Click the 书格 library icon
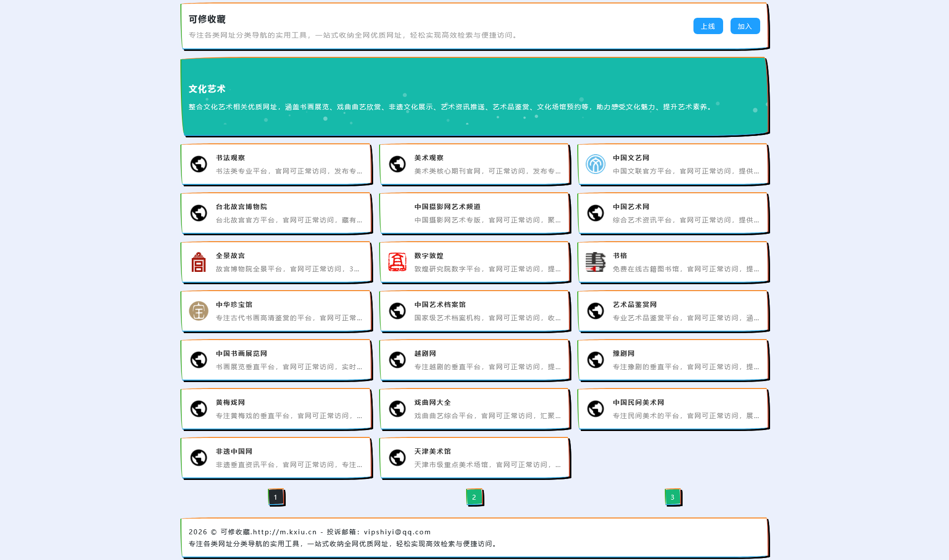The image size is (949, 560). click(595, 262)
